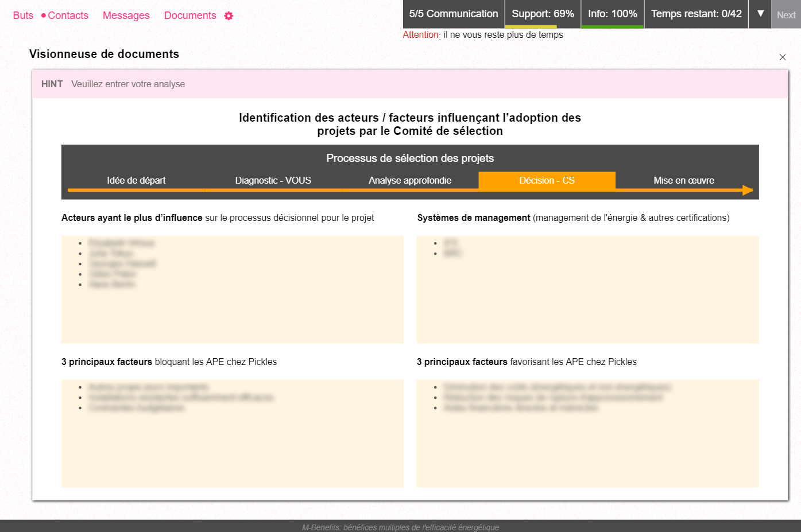The width and height of the screenshot is (801, 532).
Task: Click the 'Attention' warning text
Action: (x=420, y=34)
